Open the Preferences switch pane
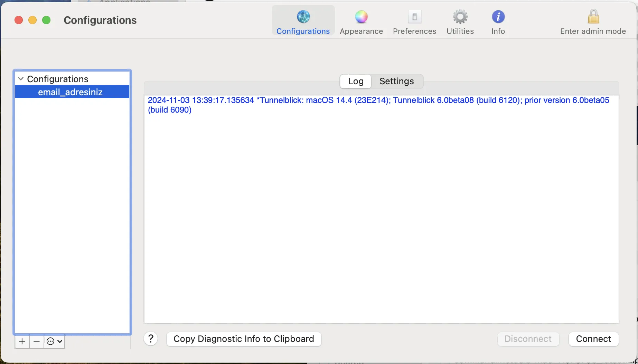The image size is (638, 364). pos(414,22)
